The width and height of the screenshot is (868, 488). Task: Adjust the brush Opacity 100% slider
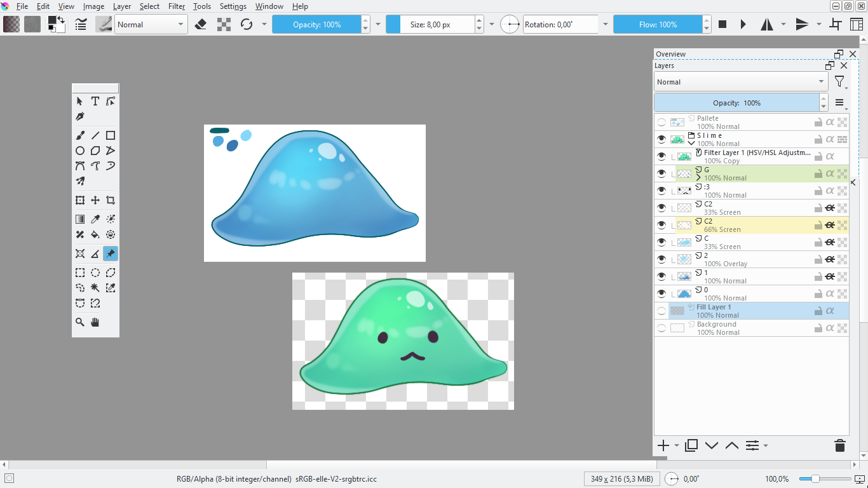click(316, 24)
